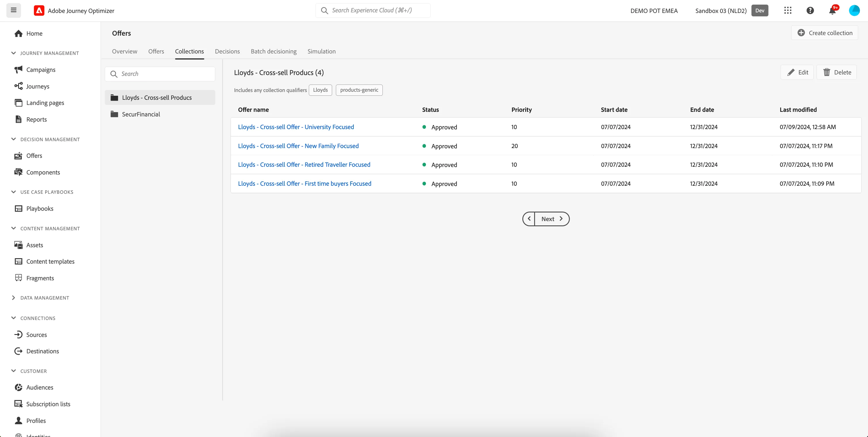Open Journeys from sidebar

pos(32,86)
